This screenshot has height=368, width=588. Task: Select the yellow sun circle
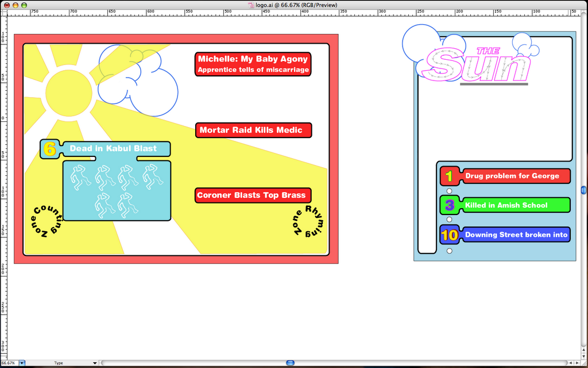[69, 93]
